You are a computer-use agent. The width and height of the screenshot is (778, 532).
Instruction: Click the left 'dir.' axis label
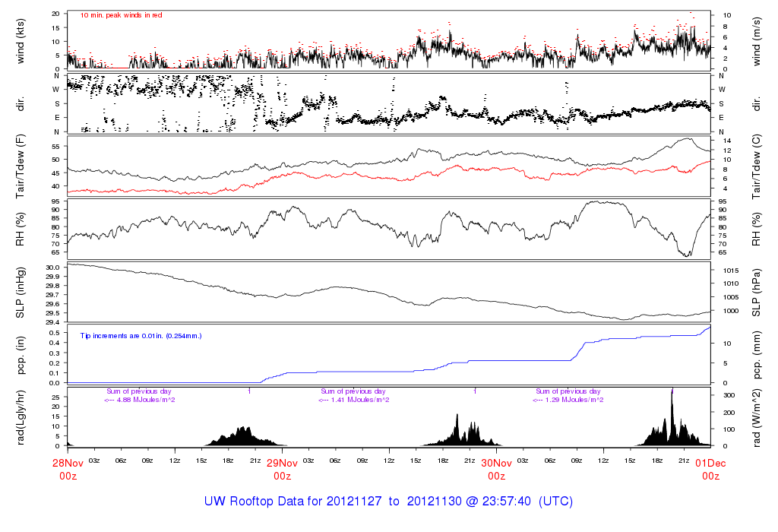21,104
